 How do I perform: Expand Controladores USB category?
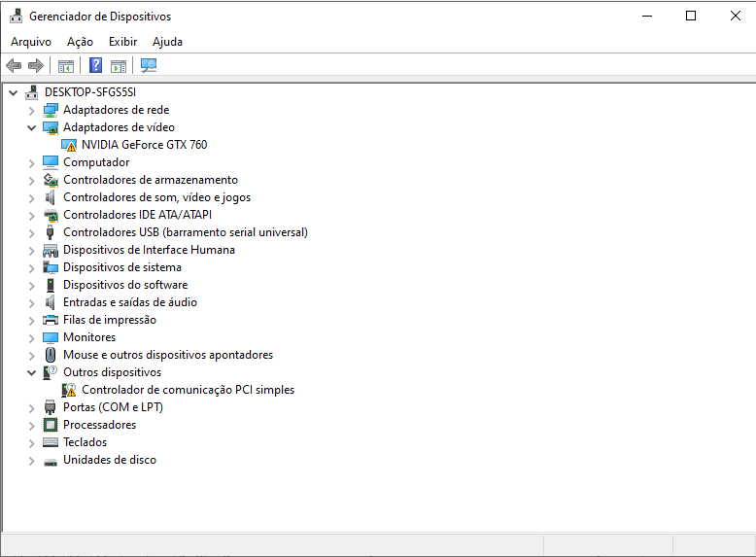[32, 233]
